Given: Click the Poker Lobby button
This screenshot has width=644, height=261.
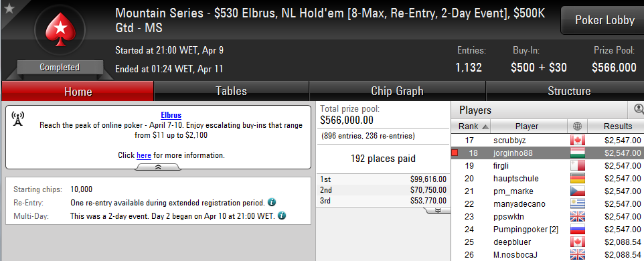Looking at the screenshot, I should [x=604, y=20].
